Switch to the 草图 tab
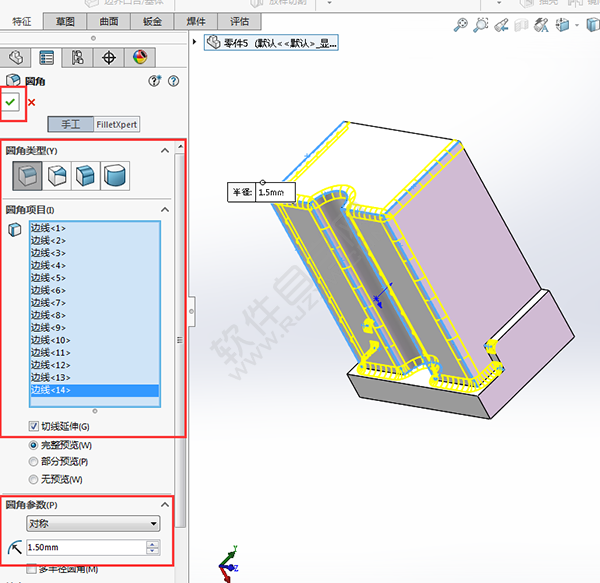Viewport: 600px width, 583px height. tap(65, 21)
